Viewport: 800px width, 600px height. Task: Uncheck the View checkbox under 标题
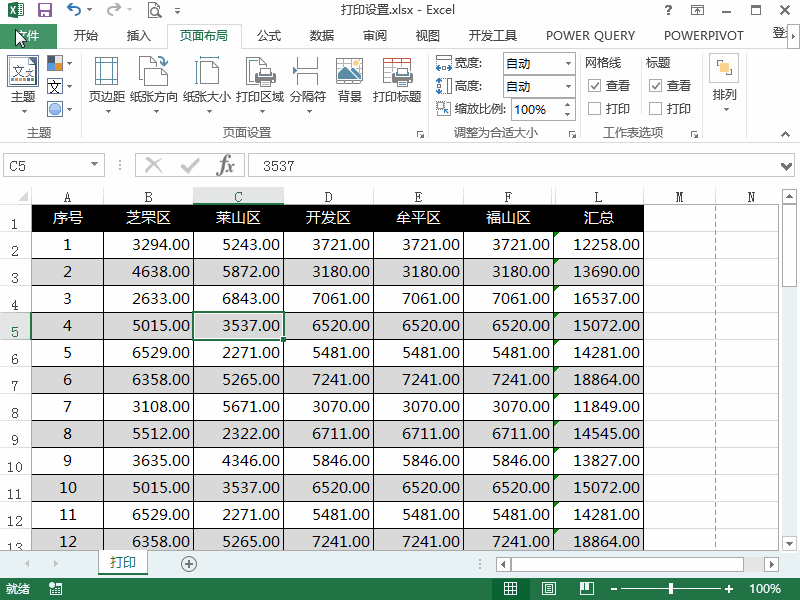tap(655, 85)
